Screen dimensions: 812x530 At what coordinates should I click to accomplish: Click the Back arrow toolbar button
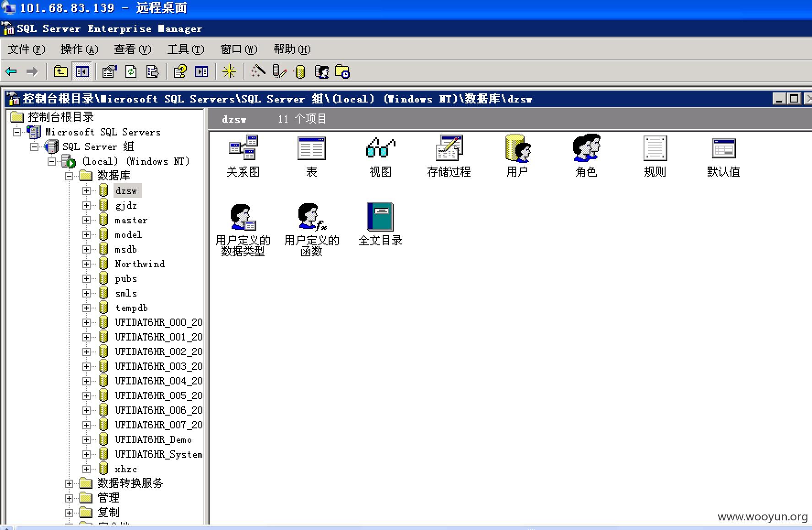[x=11, y=71]
